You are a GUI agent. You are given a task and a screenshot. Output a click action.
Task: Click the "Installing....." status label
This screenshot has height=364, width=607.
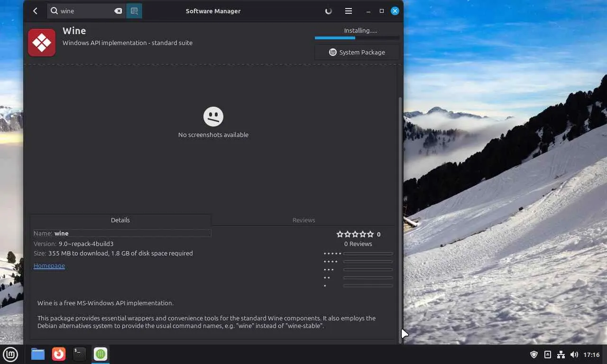tap(360, 30)
